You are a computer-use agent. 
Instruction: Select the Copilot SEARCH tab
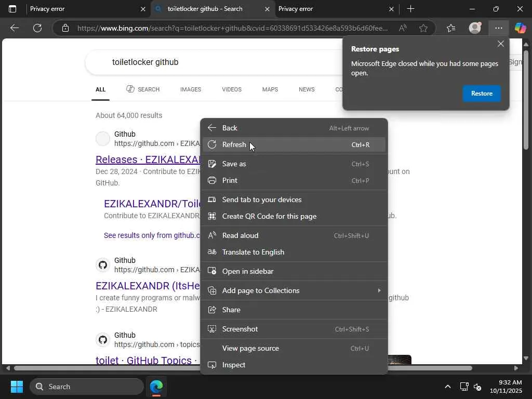coord(143,89)
